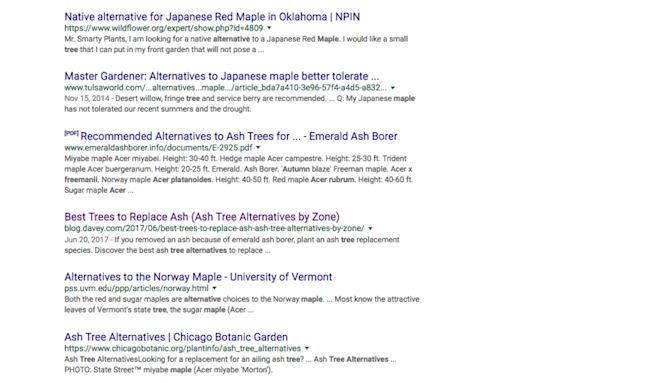Click snippet starting 'Both the red and sugar maples'
This screenshot has width=670, height=383.
(x=242, y=304)
